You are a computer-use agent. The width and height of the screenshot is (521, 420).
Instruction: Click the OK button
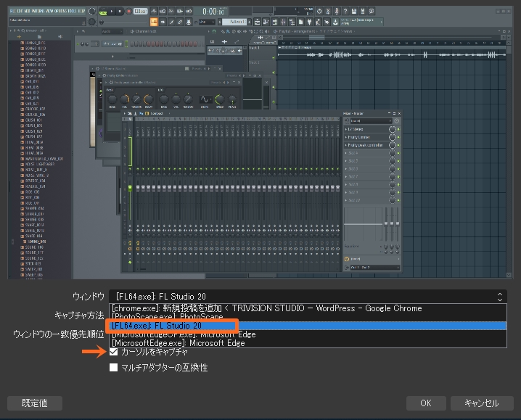(x=425, y=403)
